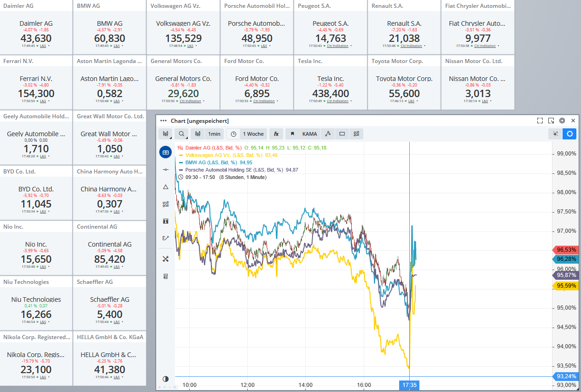581x392 pixels.
Task: Select the measure arrow tool in sidebar
Action: 166,238
